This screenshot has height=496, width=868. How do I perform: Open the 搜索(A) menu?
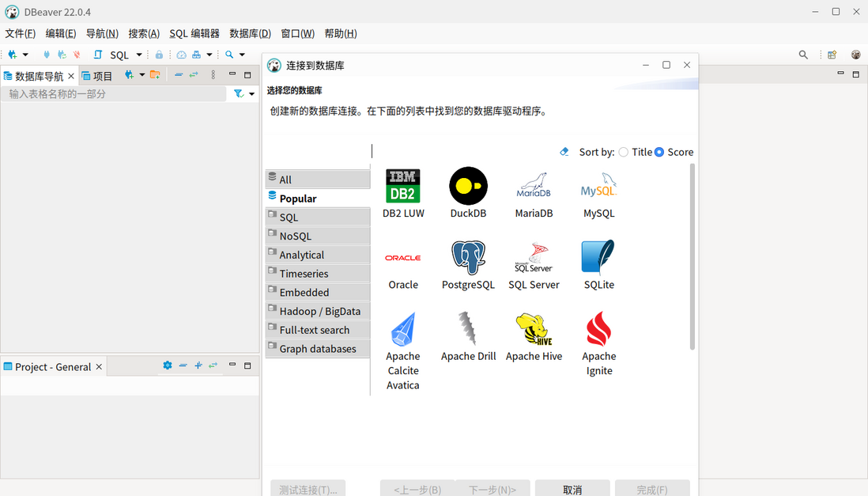point(144,34)
